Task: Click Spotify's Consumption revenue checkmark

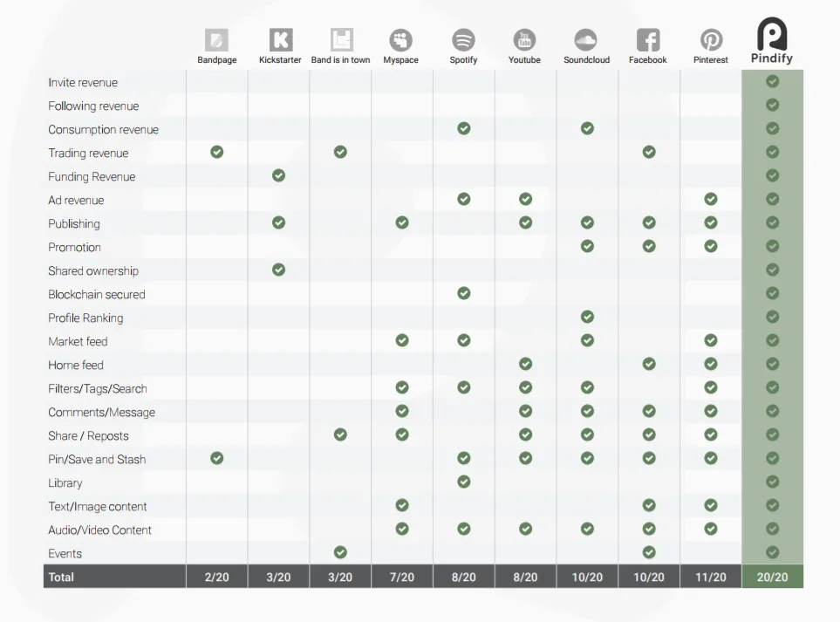Action: pyautogui.click(x=464, y=128)
